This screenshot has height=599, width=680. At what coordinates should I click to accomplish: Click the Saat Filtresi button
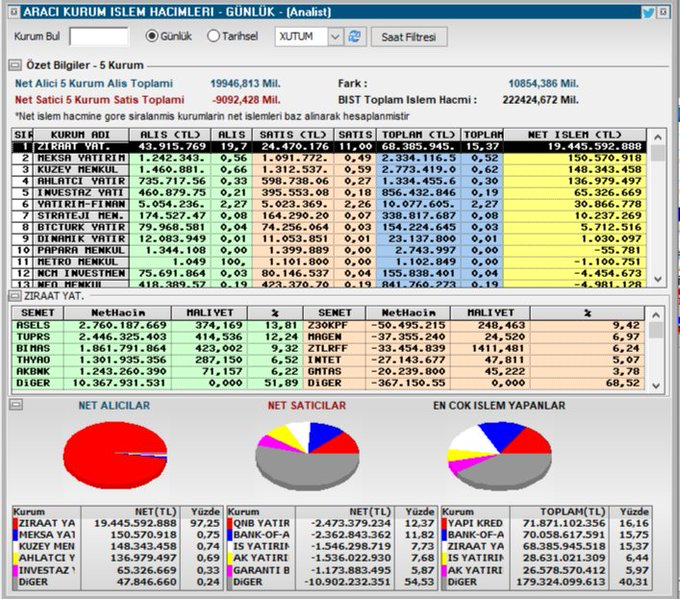click(x=409, y=37)
